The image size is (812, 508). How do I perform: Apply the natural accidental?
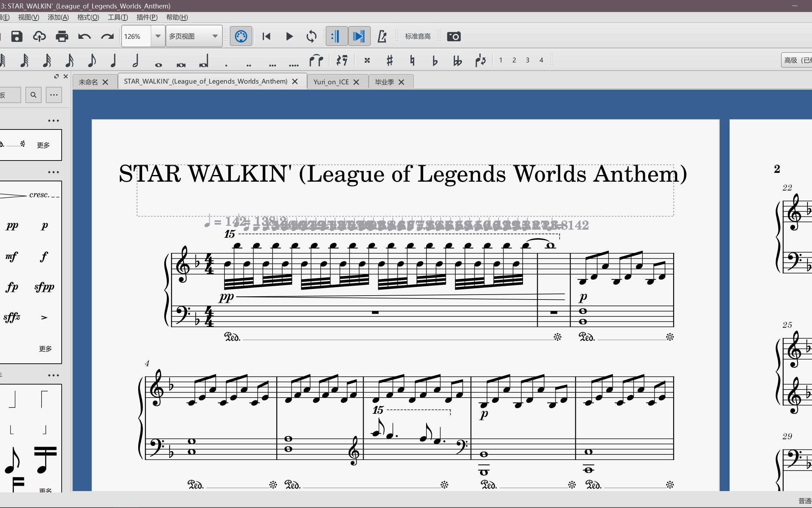pos(412,60)
